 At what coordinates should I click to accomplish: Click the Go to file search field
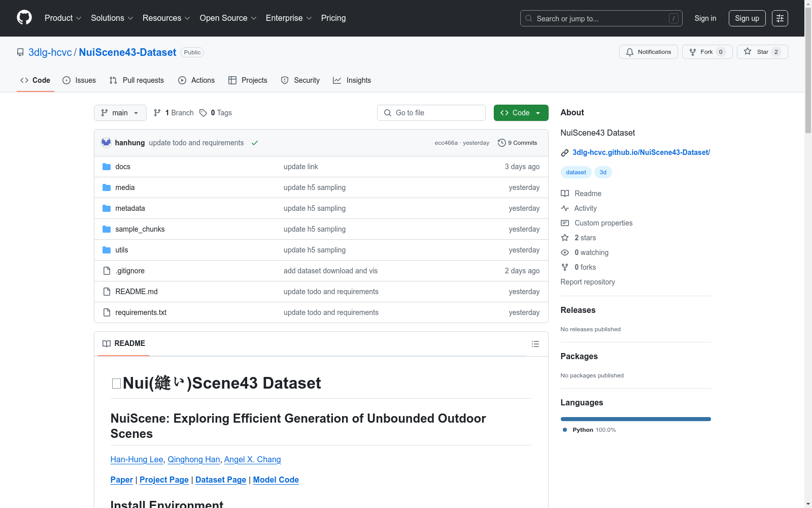coord(431,113)
